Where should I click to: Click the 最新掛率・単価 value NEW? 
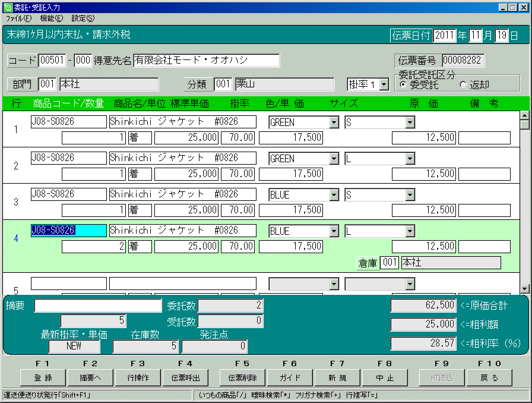[74, 347]
